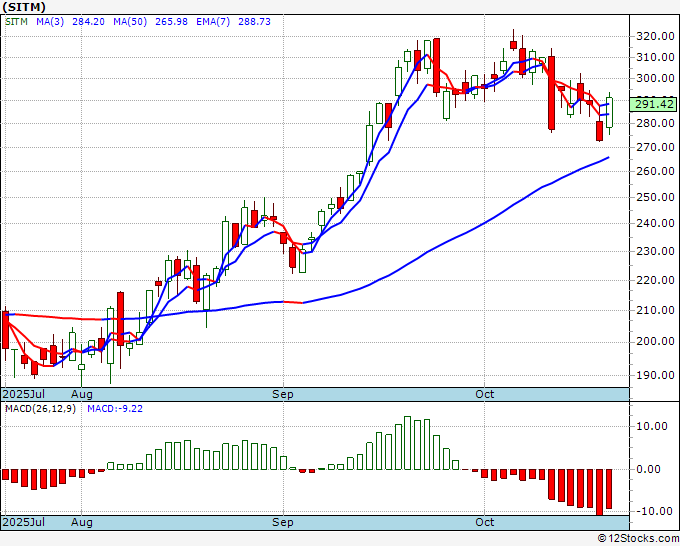Click the 220.00 price axis label
680x546 pixels.
[655, 280]
